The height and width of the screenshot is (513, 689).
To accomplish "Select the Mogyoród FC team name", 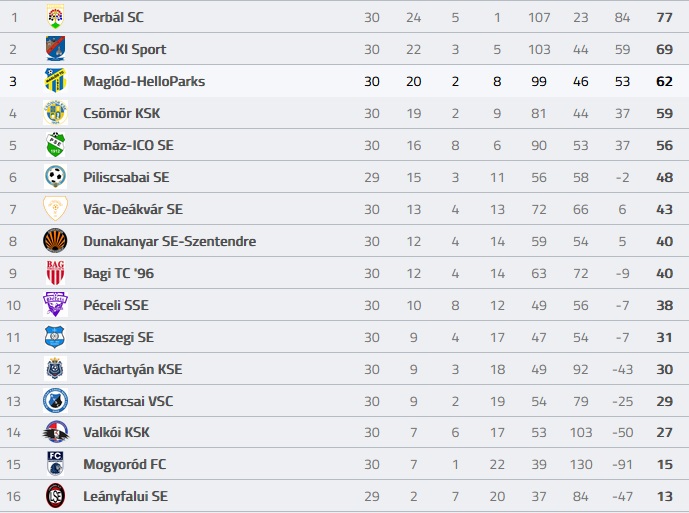I will [x=124, y=465].
